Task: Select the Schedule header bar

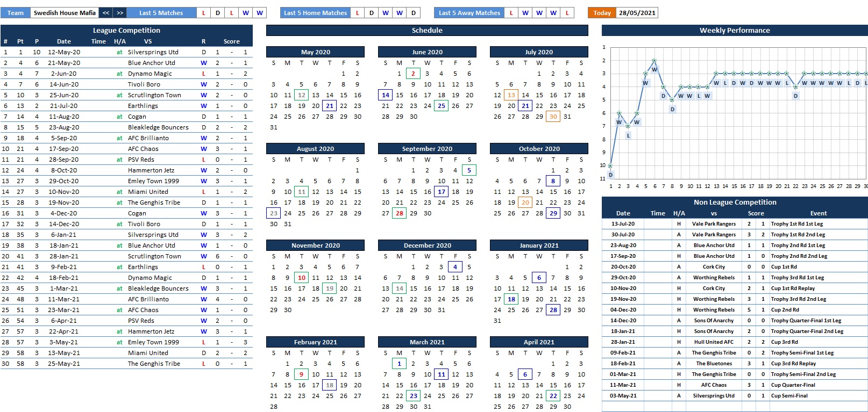Action: pyautogui.click(x=427, y=31)
